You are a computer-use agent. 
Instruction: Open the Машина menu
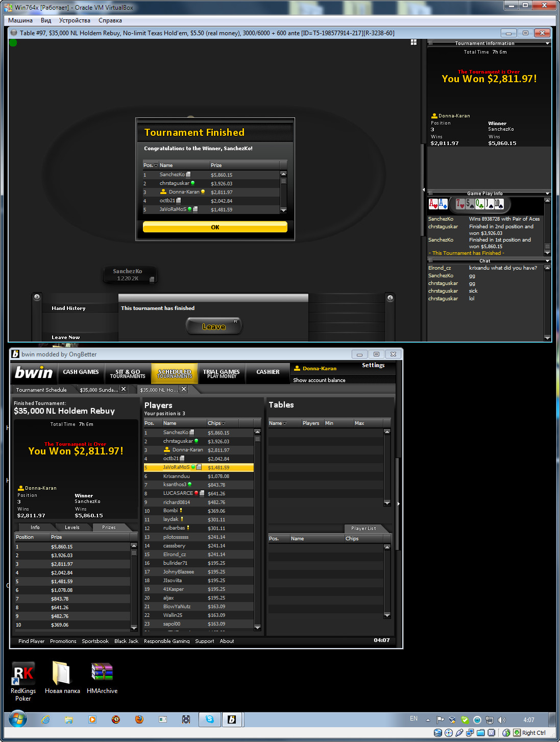point(20,20)
